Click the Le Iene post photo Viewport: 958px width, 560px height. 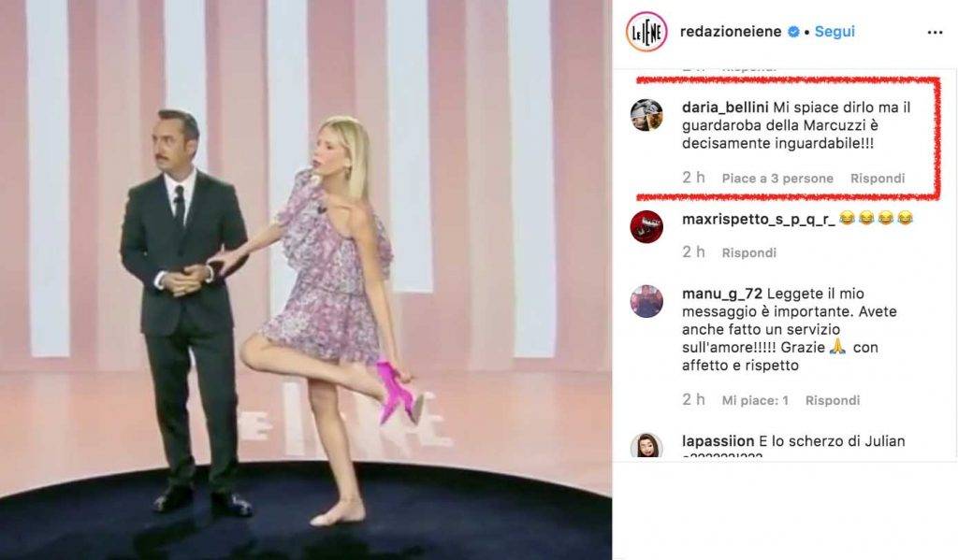click(306, 280)
